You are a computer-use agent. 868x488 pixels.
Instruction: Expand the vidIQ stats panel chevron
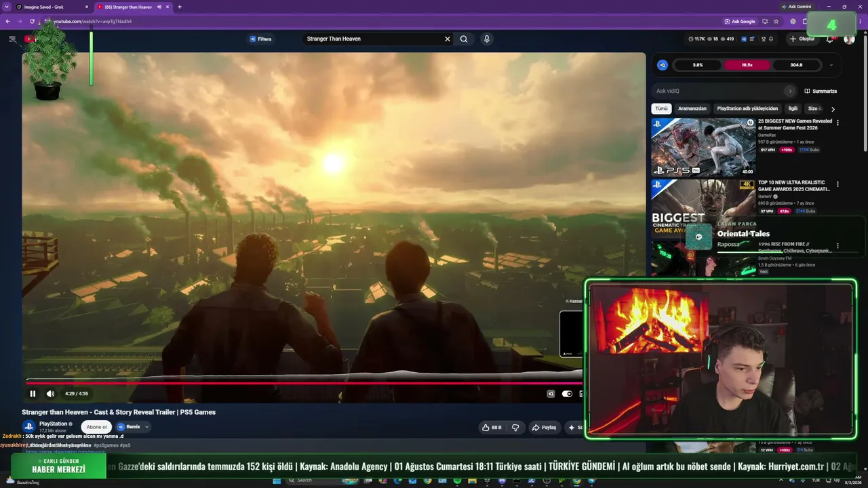831,65
